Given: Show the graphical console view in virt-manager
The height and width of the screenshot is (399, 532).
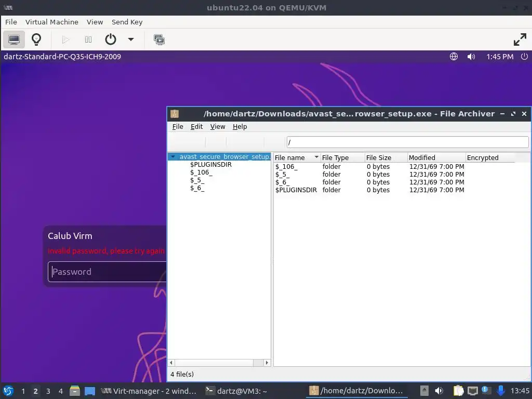Looking at the screenshot, I should (x=14, y=39).
